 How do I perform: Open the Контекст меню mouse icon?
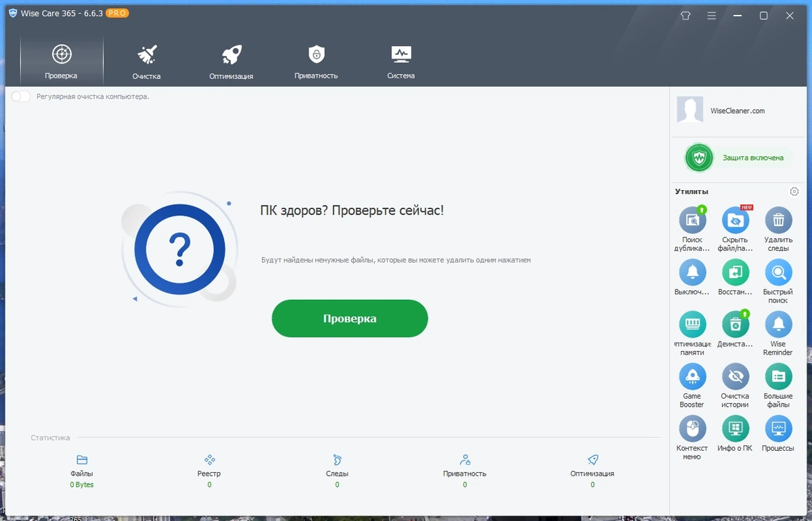[692, 428]
